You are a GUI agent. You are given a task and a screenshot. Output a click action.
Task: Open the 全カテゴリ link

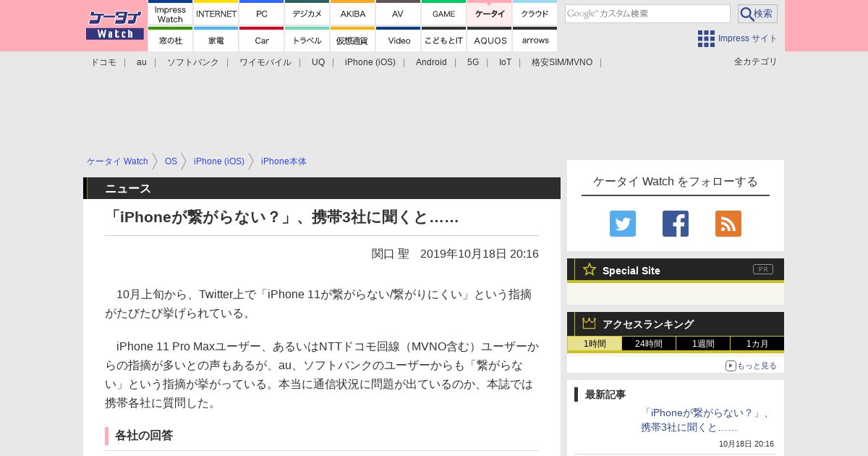click(756, 62)
